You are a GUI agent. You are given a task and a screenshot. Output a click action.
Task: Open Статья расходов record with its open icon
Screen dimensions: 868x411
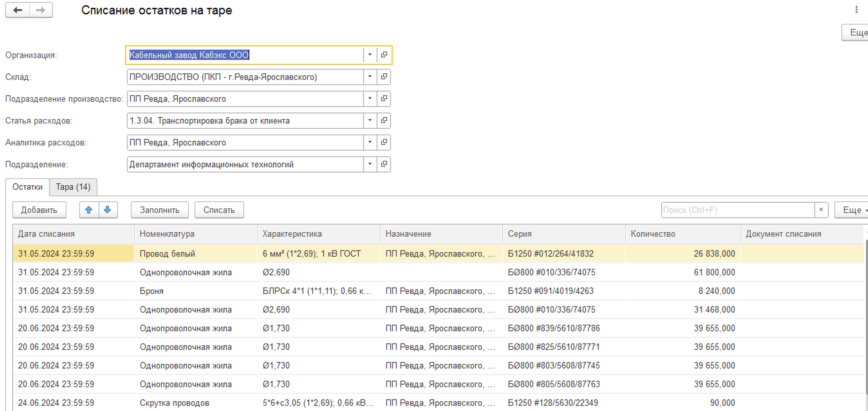pyautogui.click(x=384, y=121)
